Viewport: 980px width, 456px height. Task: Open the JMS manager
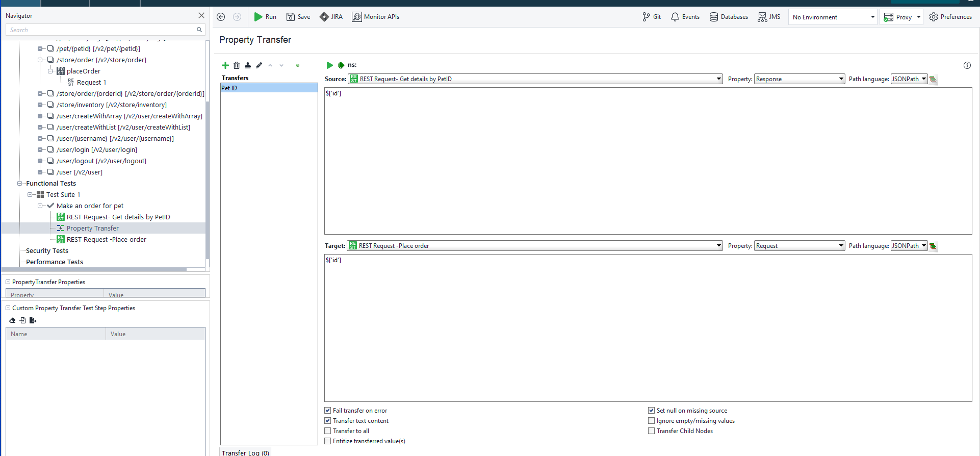coord(769,17)
